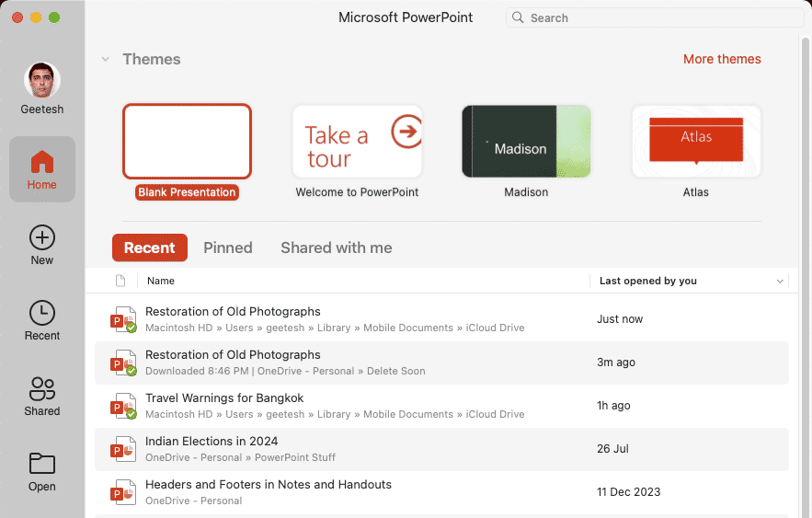
Task: Go to Home in sidebar
Action: (42, 169)
